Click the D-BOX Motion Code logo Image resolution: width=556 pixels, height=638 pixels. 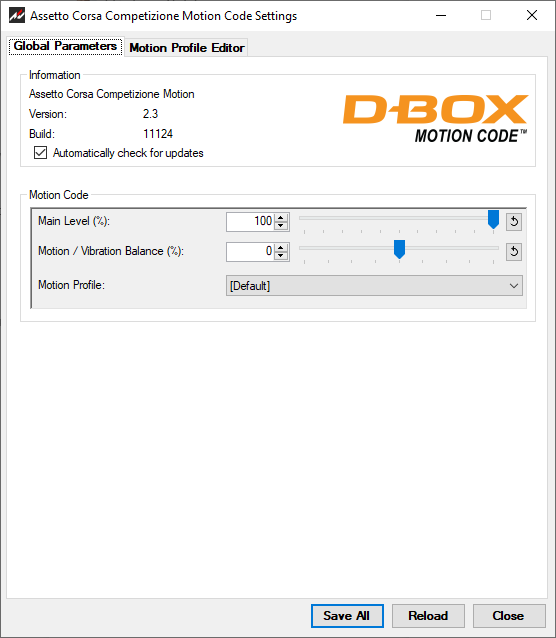435,118
